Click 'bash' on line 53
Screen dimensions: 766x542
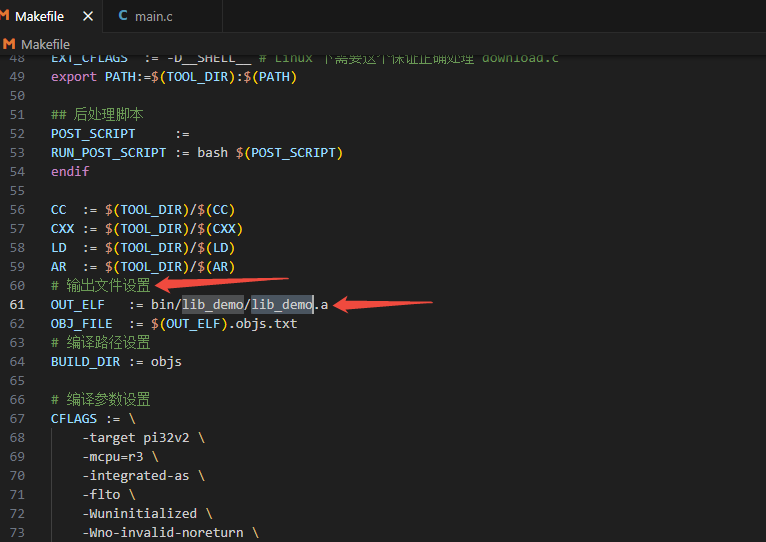pos(213,153)
